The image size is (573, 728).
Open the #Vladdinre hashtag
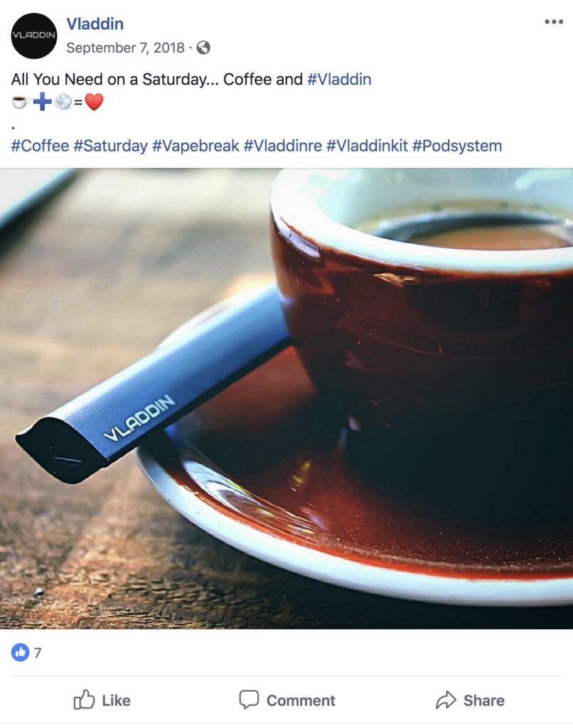pyautogui.click(x=283, y=146)
